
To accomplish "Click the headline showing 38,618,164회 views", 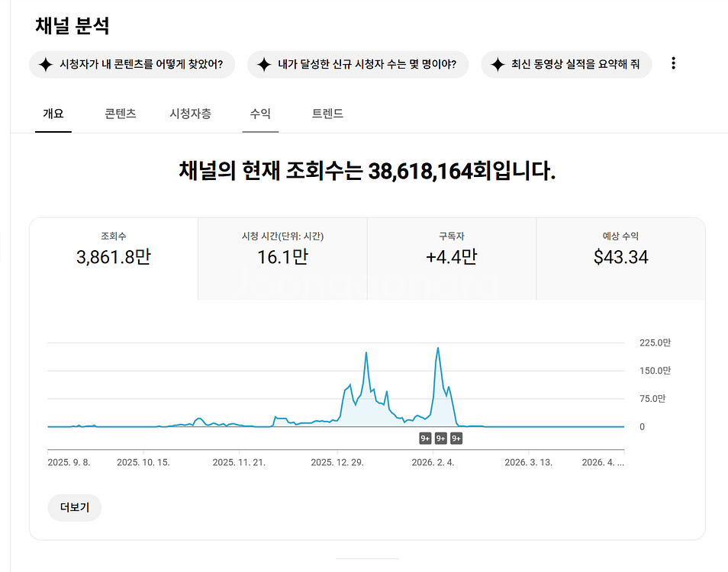I will coord(367,171).
